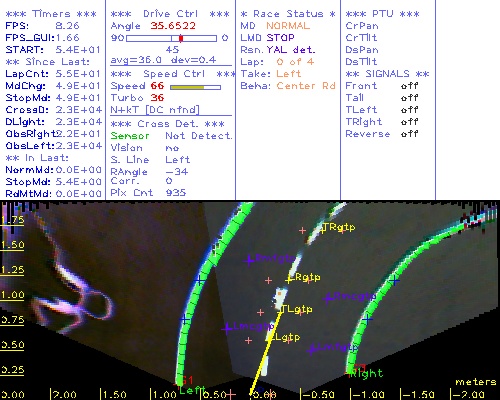Select the purple Lmcgtp cross marker
This screenshot has width=500, height=400.
pos(227,328)
